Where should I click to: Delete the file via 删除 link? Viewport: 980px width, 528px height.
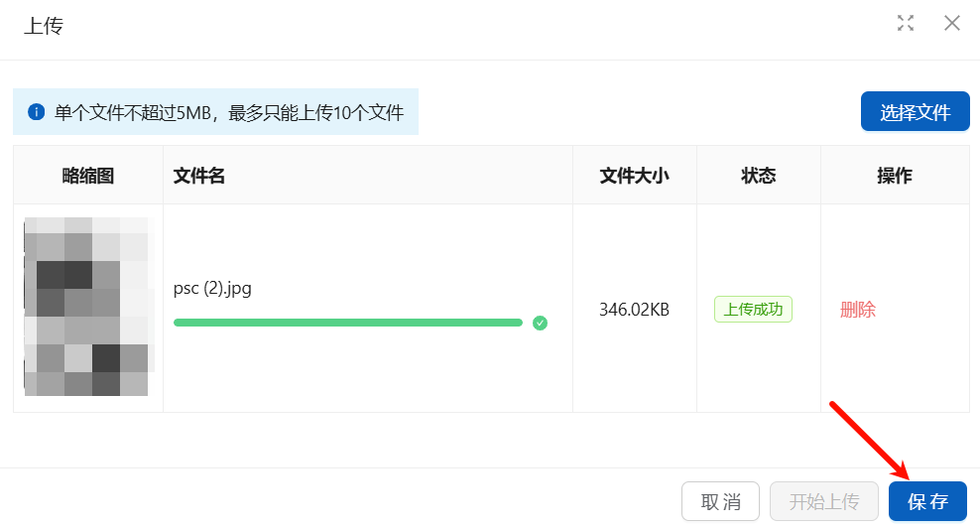pyautogui.click(x=858, y=310)
